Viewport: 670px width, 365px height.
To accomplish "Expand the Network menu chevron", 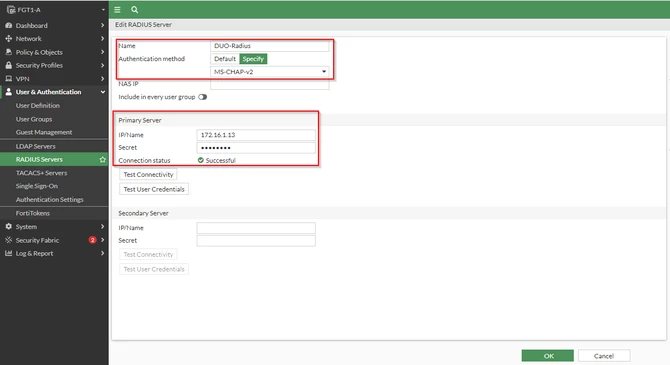I will coord(103,38).
